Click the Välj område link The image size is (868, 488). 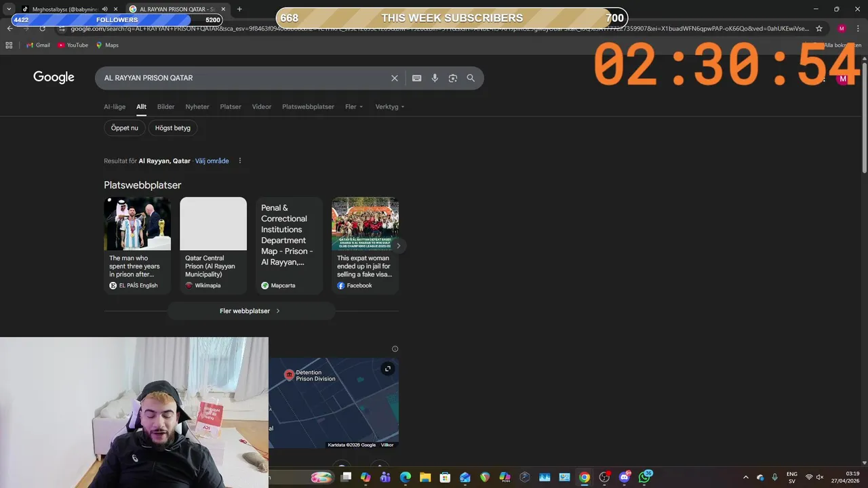212,161
